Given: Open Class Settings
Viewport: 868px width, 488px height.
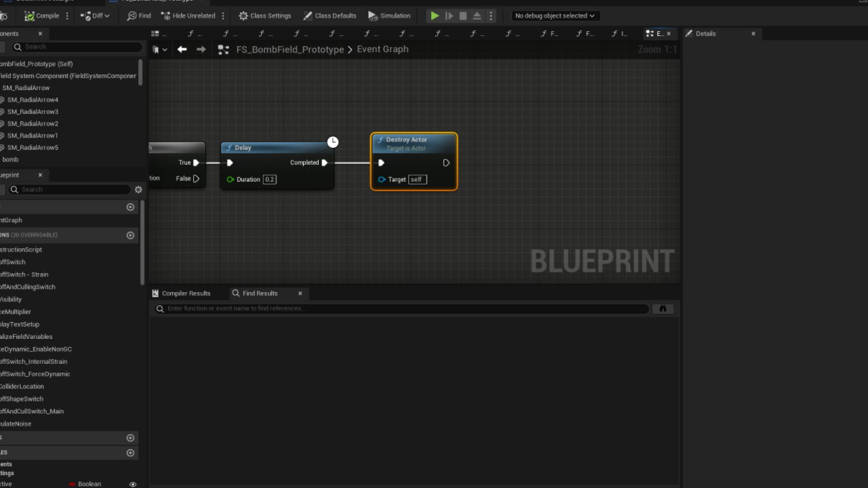Looking at the screenshot, I should pyautogui.click(x=264, y=16).
